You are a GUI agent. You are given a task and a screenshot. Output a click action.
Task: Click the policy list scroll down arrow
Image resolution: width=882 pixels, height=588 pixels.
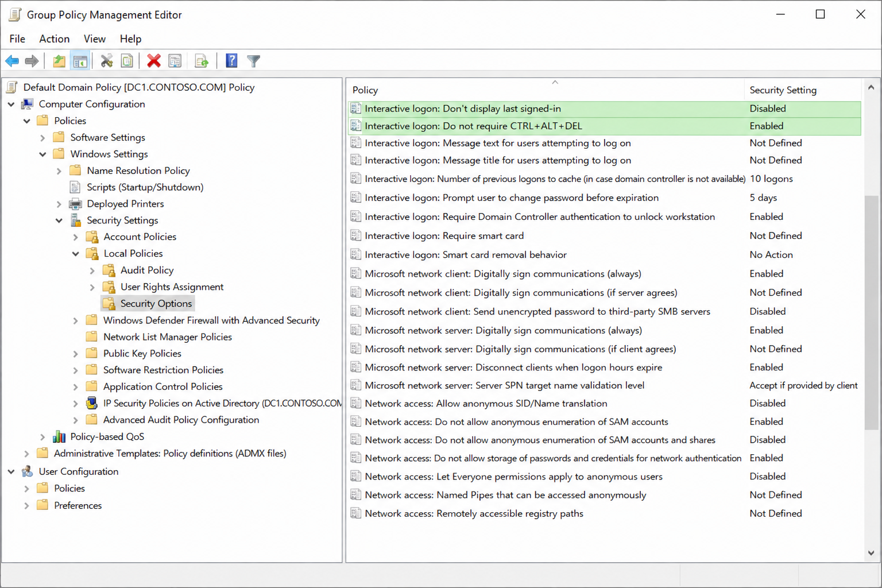click(871, 553)
